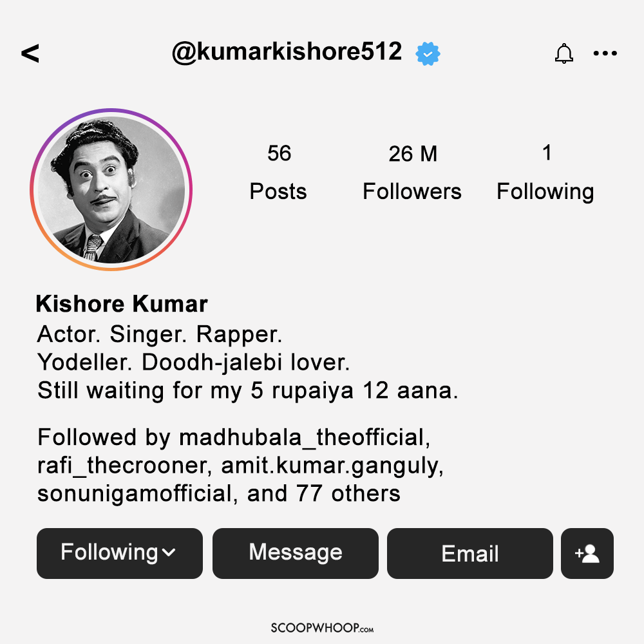
Task: Open rafi_thecrooner follower link
Action: coord(122,466)
